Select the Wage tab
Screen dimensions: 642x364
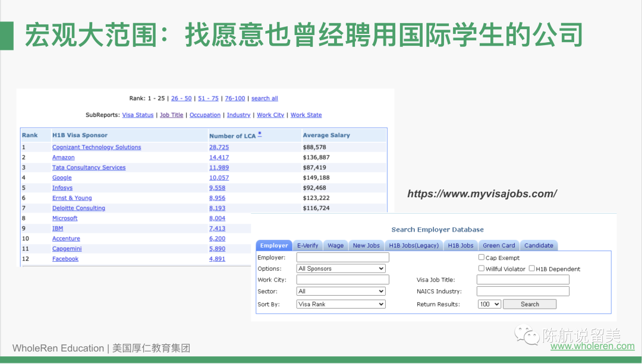click(336, 245)
